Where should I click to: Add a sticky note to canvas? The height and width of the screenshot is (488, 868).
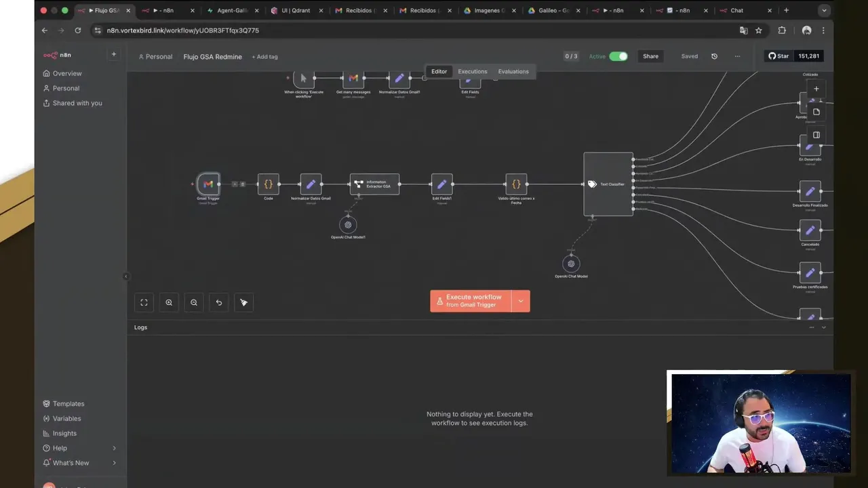tap(816, 112)
